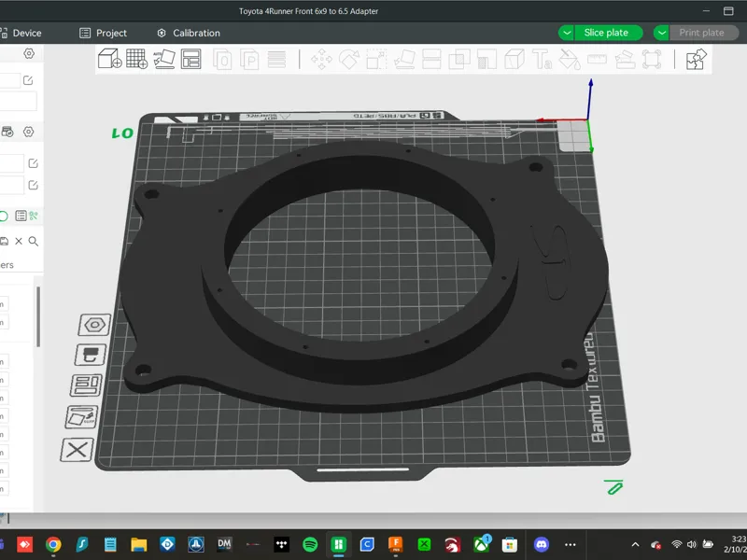This screenshot has height=560, width=747.
Task: Click the auto-orient plate side icon
Action: pos(81,416)
